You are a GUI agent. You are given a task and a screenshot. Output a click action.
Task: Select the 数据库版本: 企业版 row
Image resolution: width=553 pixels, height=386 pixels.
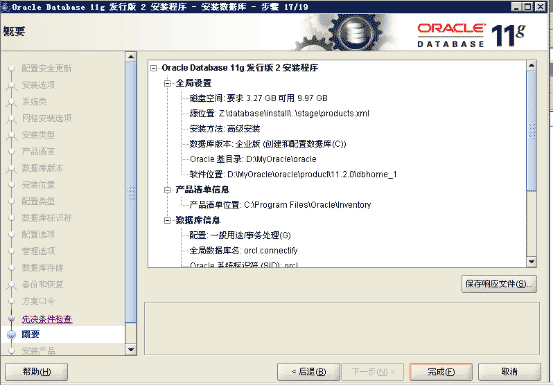268,144
